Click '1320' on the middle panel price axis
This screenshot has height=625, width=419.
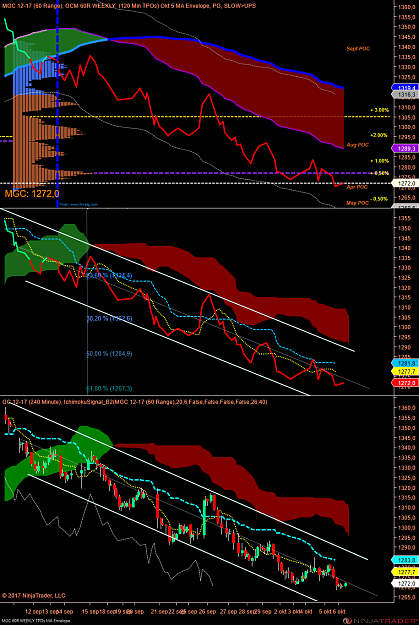click(404, 288)
